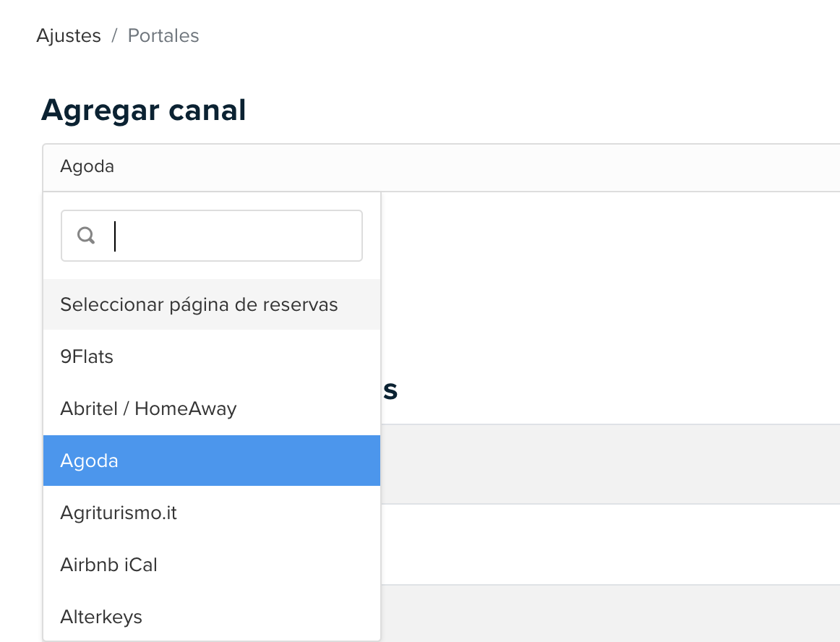Image resolution: width=840 pixels, height=642 pixels.
Task: Click the slash separator in the breadcrumb
Action: (114, 36)
